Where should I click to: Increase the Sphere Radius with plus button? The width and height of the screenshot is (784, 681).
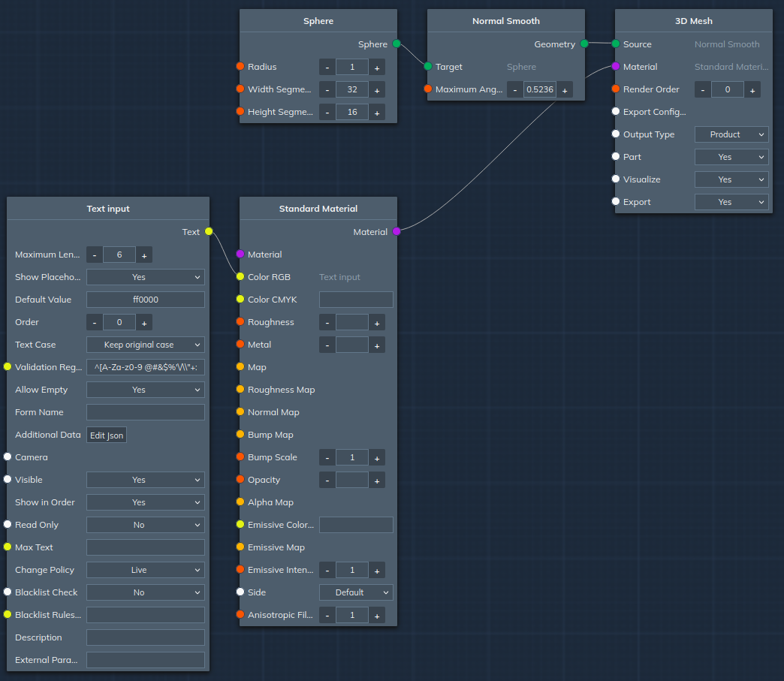point(377,67)
